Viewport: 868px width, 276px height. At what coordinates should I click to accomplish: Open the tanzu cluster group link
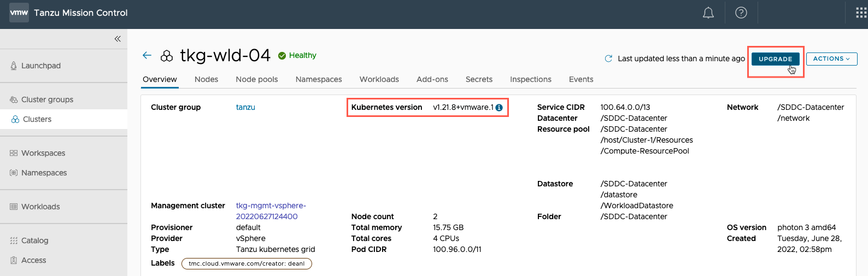(245, 107)
